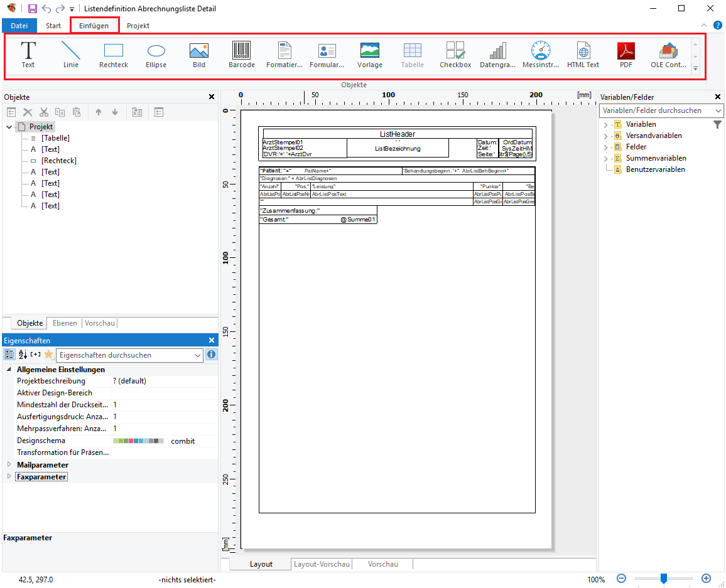
Task: Expand the Versandvariablen node
Action: coord(605,136)
